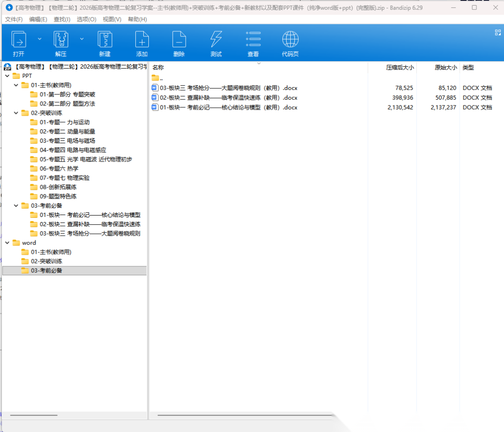Open the dropdown arrow beside 解压
This screenshot has width=504, height=432.
82,39
